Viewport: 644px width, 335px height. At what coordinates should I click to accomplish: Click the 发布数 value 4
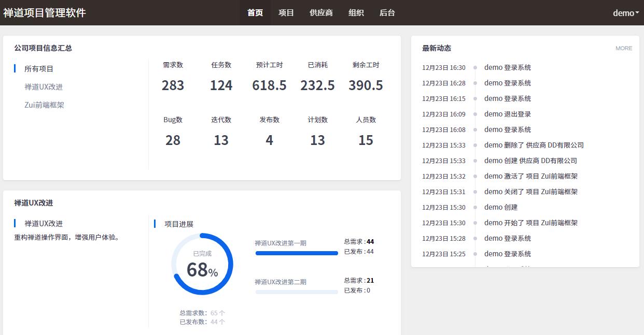(x=269, y=140)
